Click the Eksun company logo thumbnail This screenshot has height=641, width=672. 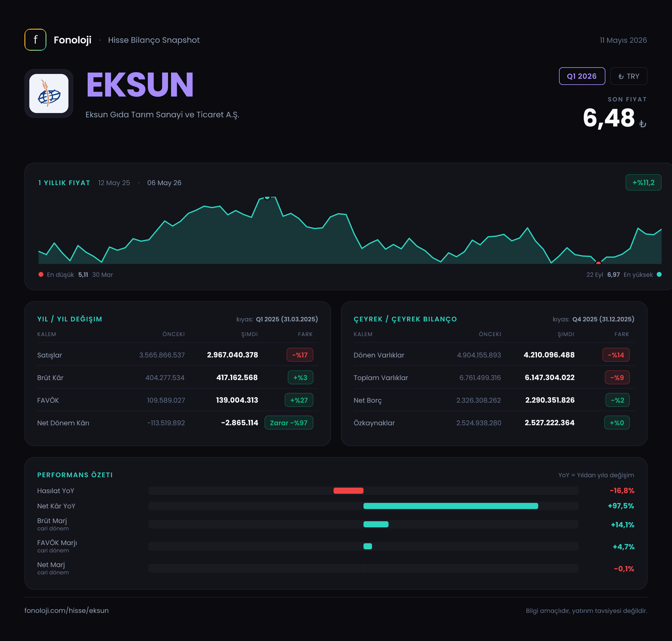click(49, 93)
